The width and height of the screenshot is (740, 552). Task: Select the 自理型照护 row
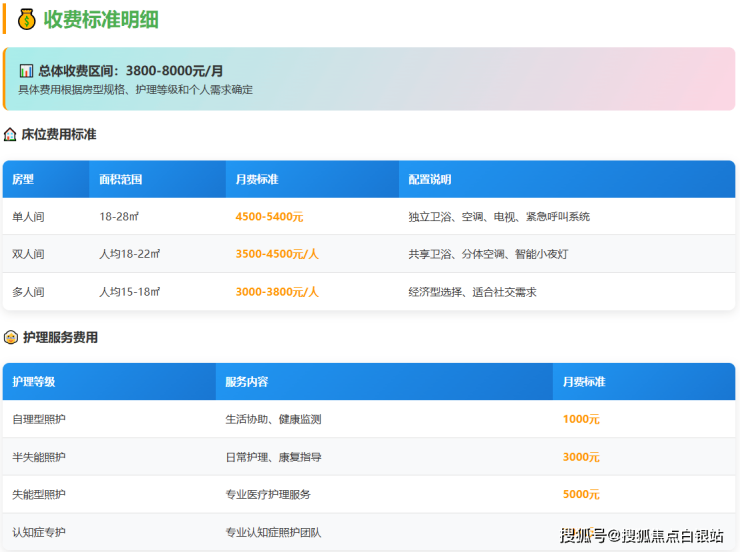point(40,419)
